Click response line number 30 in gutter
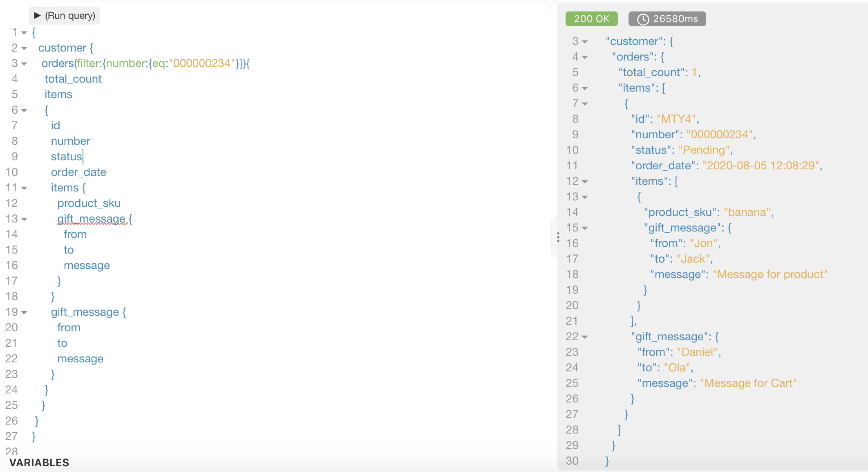 (x=572, y=461)
